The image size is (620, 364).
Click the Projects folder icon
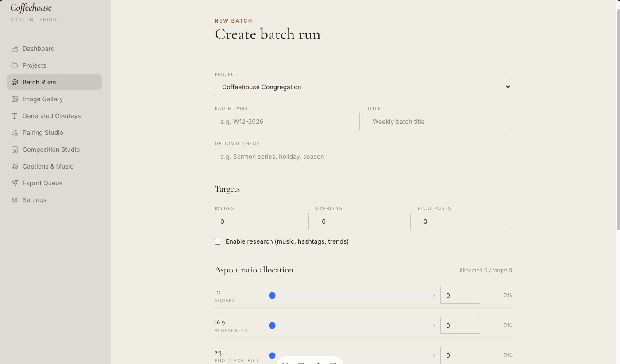pos(15,65)
